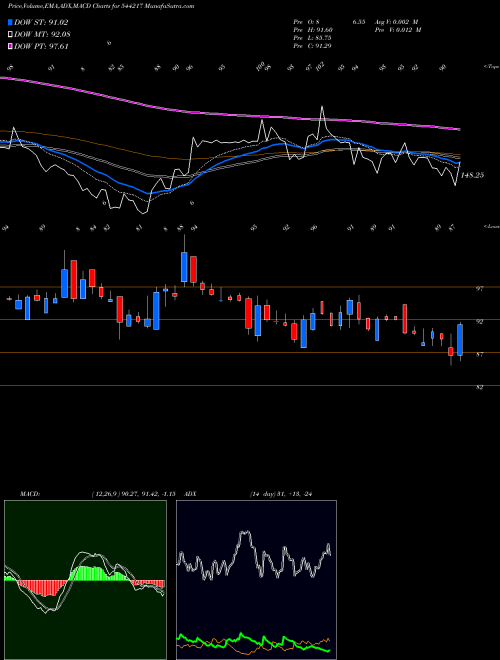Click the tallest blue candlestick near chart peak
The image size is (500, 660).
pos(184,267)
